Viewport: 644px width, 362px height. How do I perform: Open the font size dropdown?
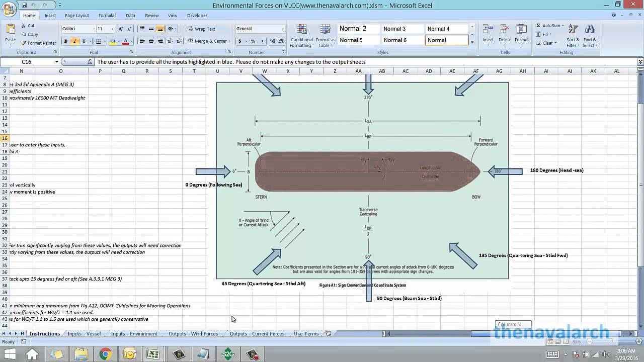coord(113,29)
